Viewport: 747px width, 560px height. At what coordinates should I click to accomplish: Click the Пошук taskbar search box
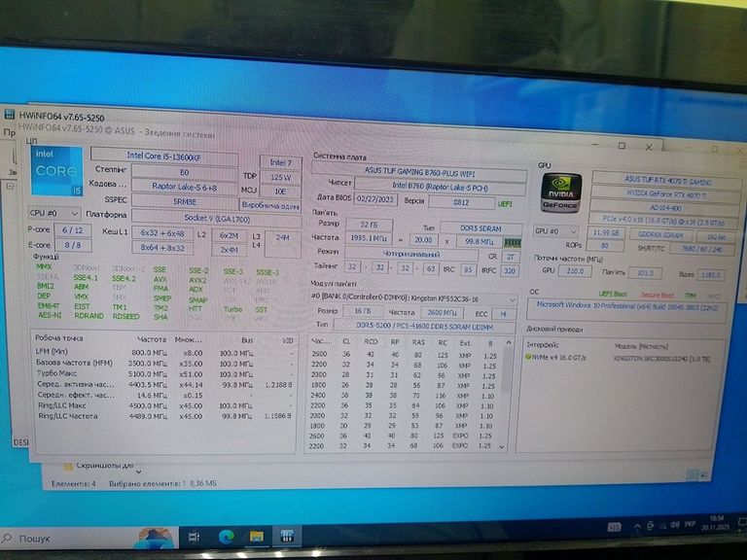(x=89, y=538)
